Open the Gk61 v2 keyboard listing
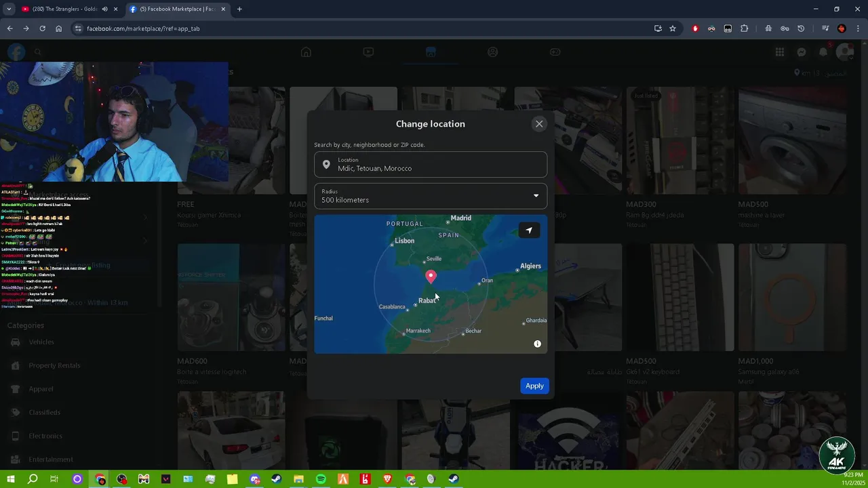 [679, 314]
